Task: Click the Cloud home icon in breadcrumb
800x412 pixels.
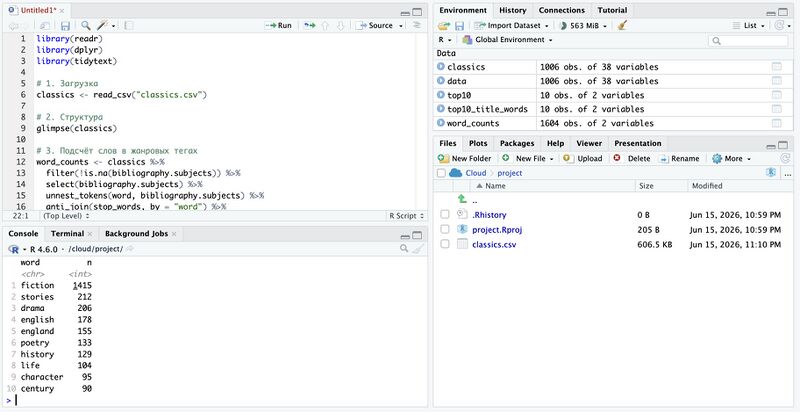Action: click(x=455, y=173)
